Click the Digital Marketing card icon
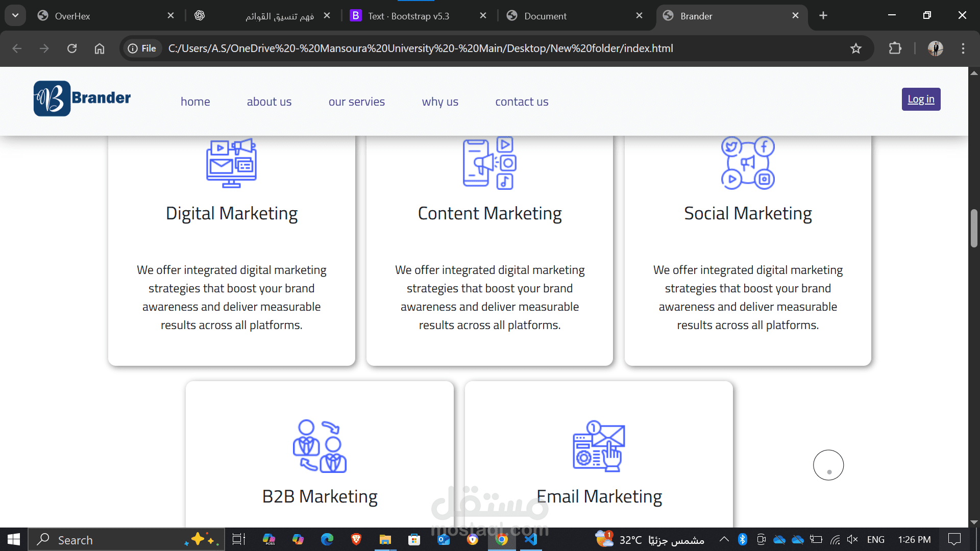980x551 pixels. pos(231,163)
